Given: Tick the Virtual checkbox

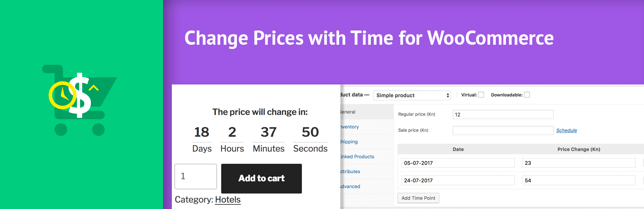Looking at the screenshot, I should (x=481, y=95).
